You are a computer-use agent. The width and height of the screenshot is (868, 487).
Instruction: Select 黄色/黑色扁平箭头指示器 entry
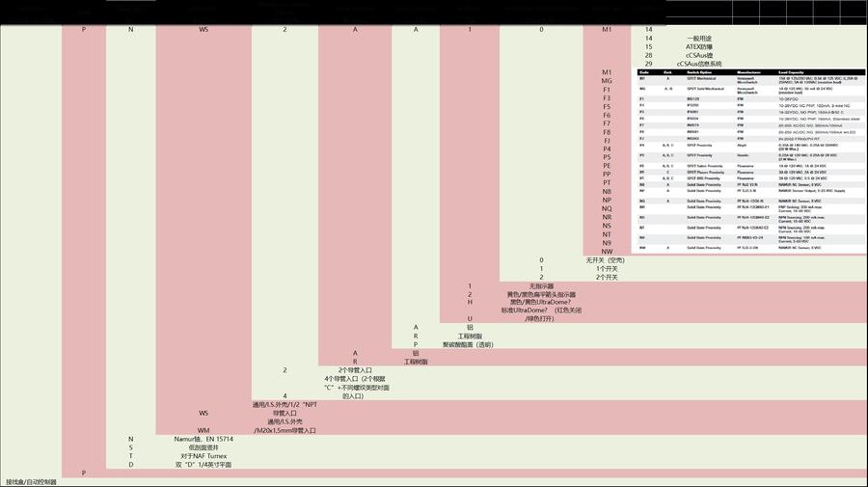(x=541, y=295)
